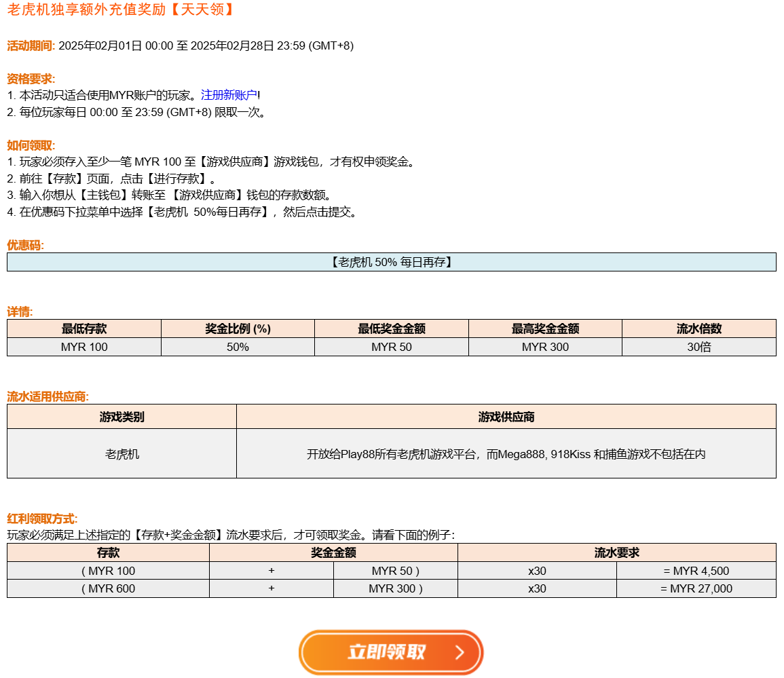
Task: Click the 最高奖金金额 column header
Action: pos(545,328)
